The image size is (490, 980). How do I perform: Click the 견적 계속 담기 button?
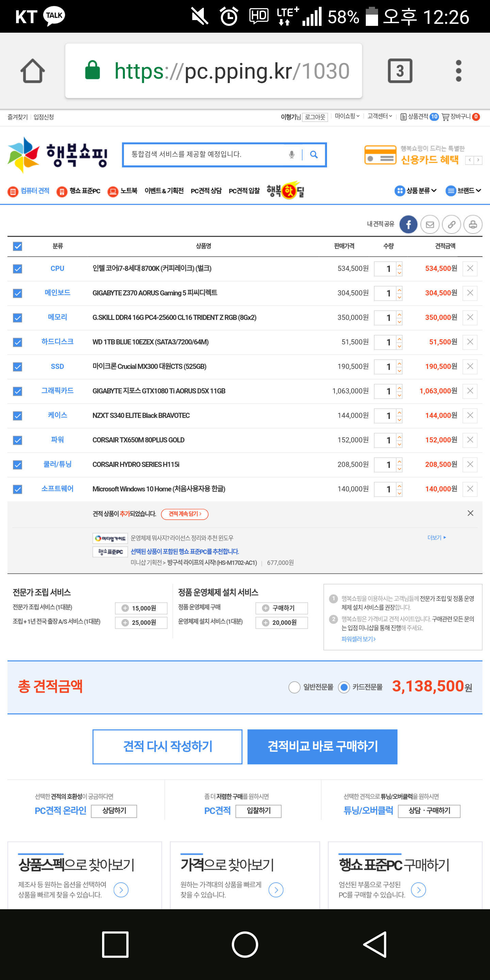click(x=185, y=514)
